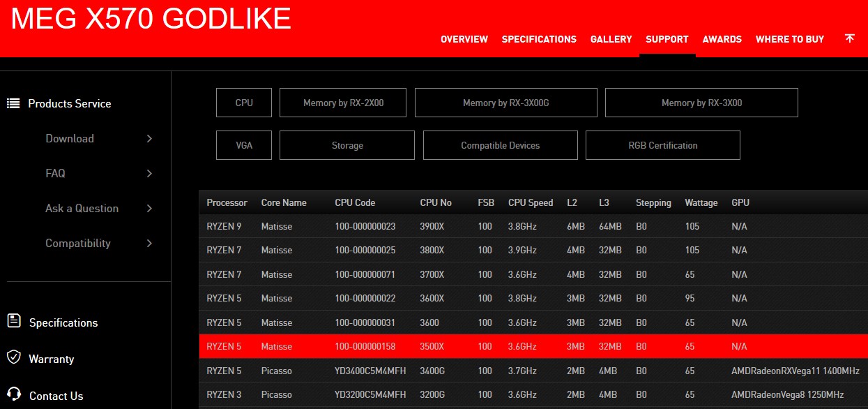
Task: Click CPU code 100-000000025
Action: click(365, 250)
